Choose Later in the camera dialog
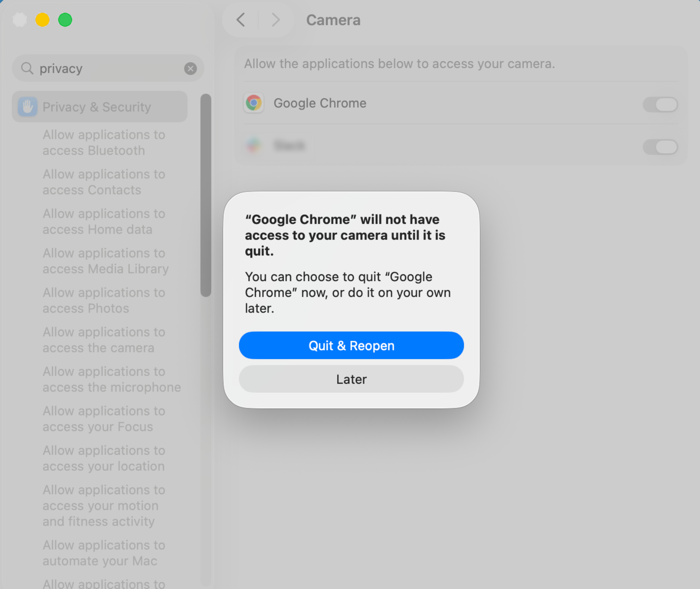The height and width of the screenshot is (589, 700). click(351, 379)
